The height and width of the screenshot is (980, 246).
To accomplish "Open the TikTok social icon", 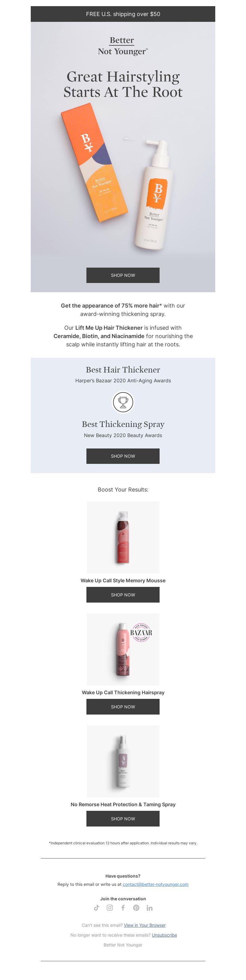I will [97, 908].
